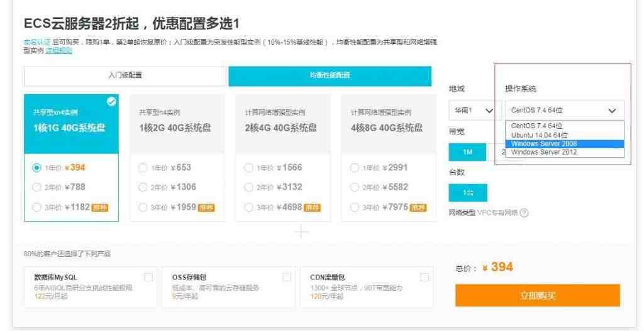
Task: Select the 1年价 ¥394 radio button
Action: tap(37, 168)
